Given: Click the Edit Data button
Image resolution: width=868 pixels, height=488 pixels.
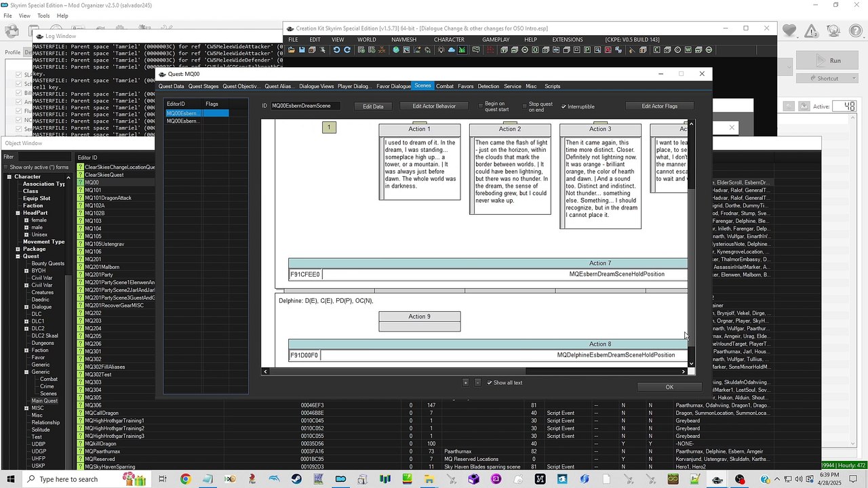Looking at the screenshot, I should pyautogui.click(x=373, y=106).
